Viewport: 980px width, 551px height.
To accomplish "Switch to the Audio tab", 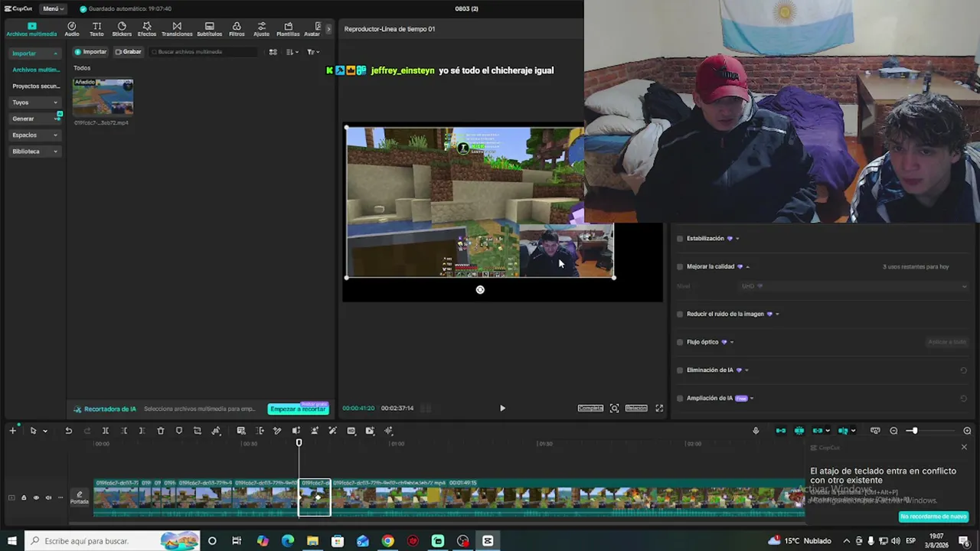I will (x=72, y=29).
